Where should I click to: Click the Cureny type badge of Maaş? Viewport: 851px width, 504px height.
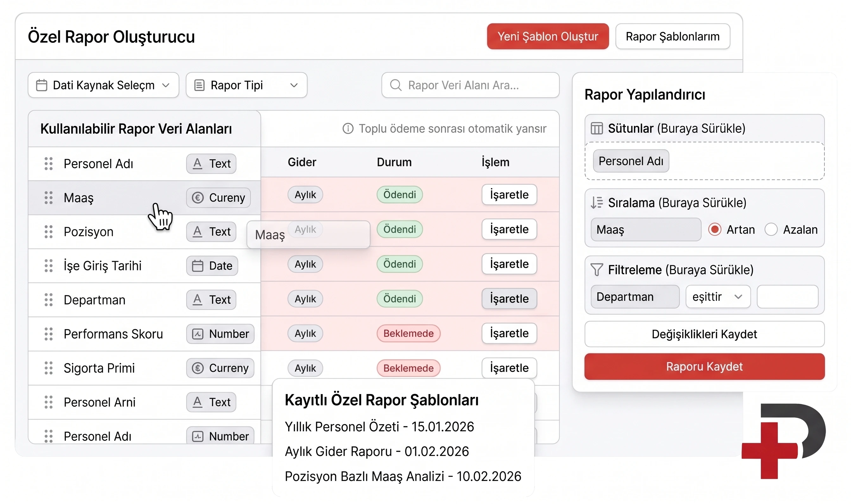coord(218,198)
